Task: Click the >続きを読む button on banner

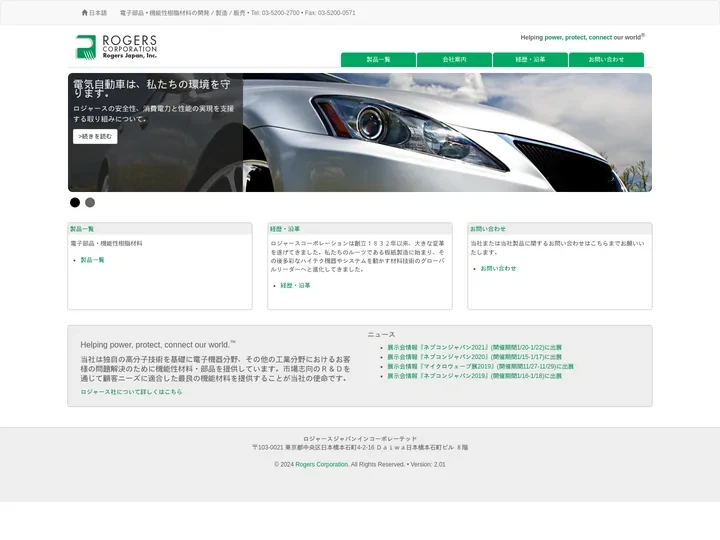Action: [x=95, y=136]
